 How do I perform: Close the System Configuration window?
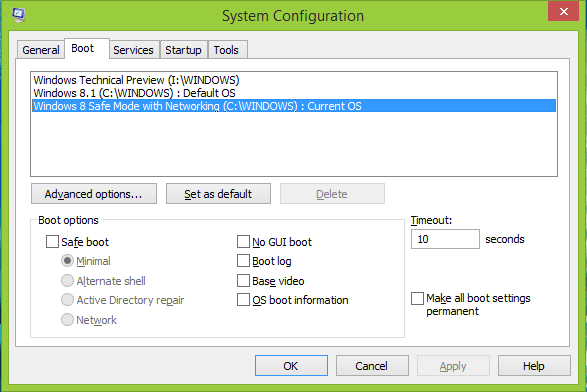(x=563, y=11)
